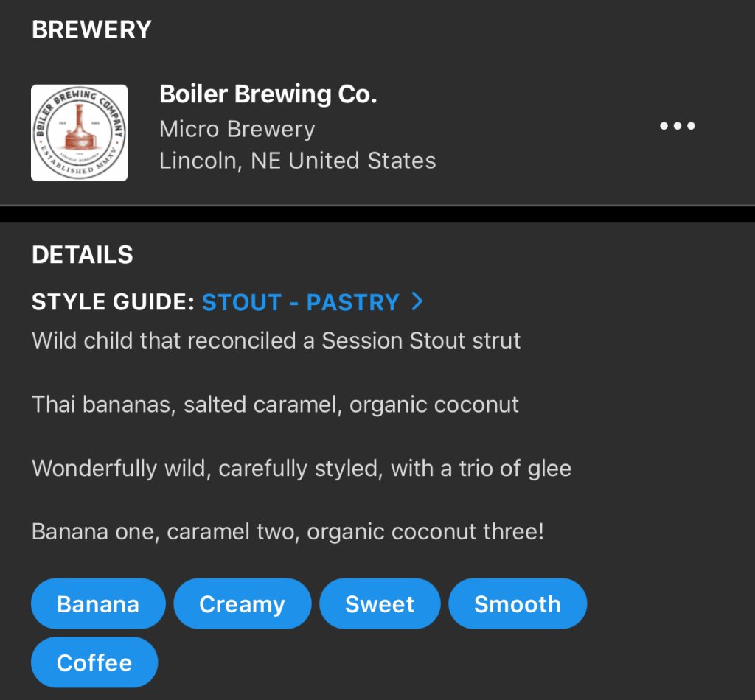Click the 'Wonderfully wild, carefully styled' line
Screen dimensions: 755x700
[x=302, y=468]
